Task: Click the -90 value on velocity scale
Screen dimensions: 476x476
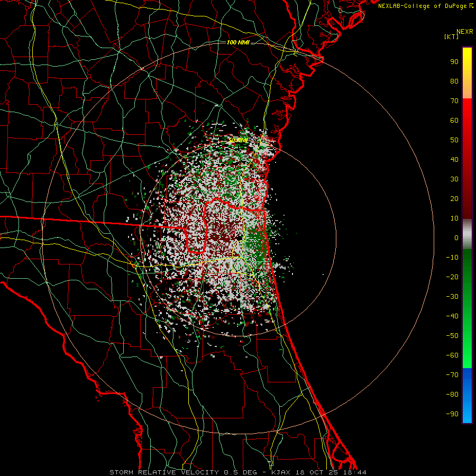Action: [452, 414]
